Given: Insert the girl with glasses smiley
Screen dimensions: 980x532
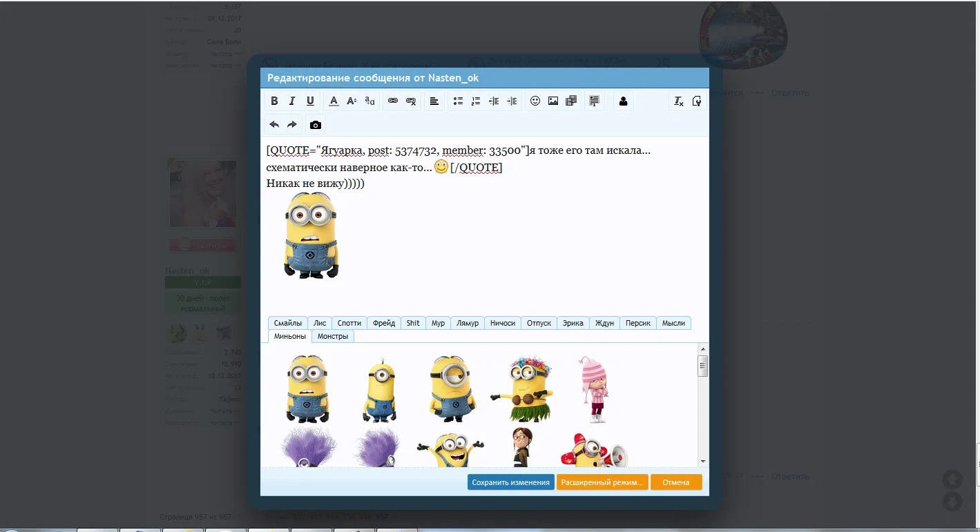Looking at the screenshot, I should 522,446.
